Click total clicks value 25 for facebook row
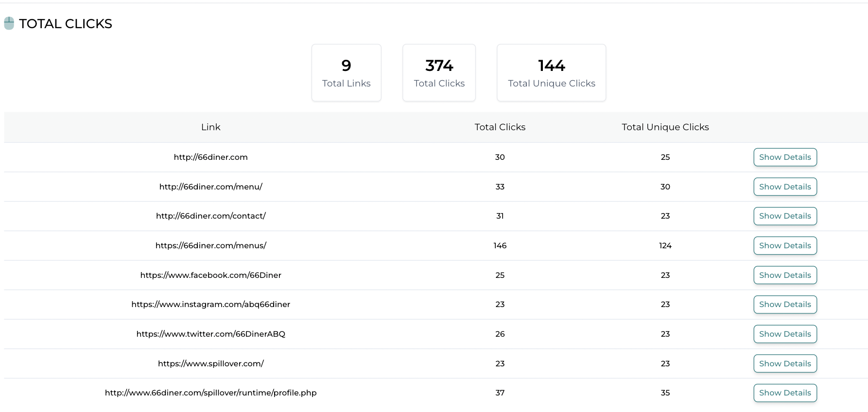Viewport: 868px width, 412px height. 500,275
